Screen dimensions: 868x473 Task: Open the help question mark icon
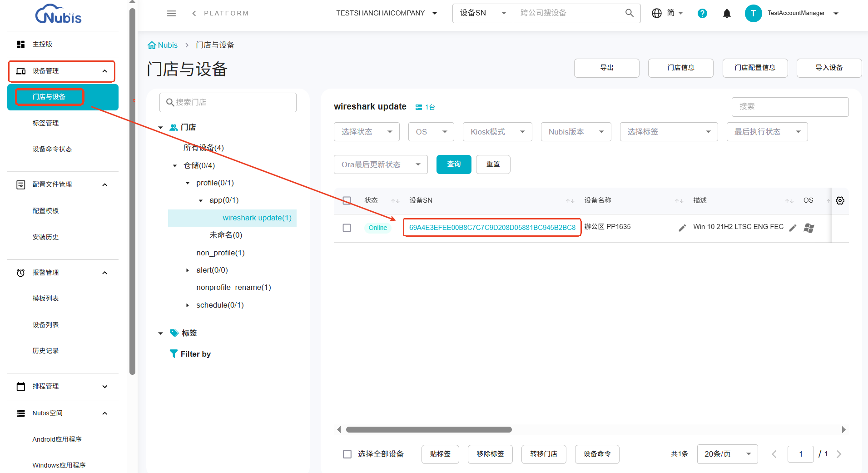(x=702, y=13)
